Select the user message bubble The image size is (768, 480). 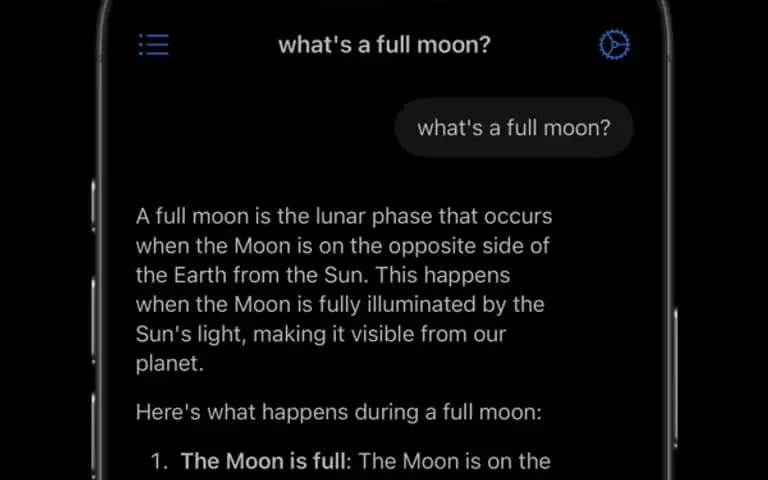[x=514, y=128]
